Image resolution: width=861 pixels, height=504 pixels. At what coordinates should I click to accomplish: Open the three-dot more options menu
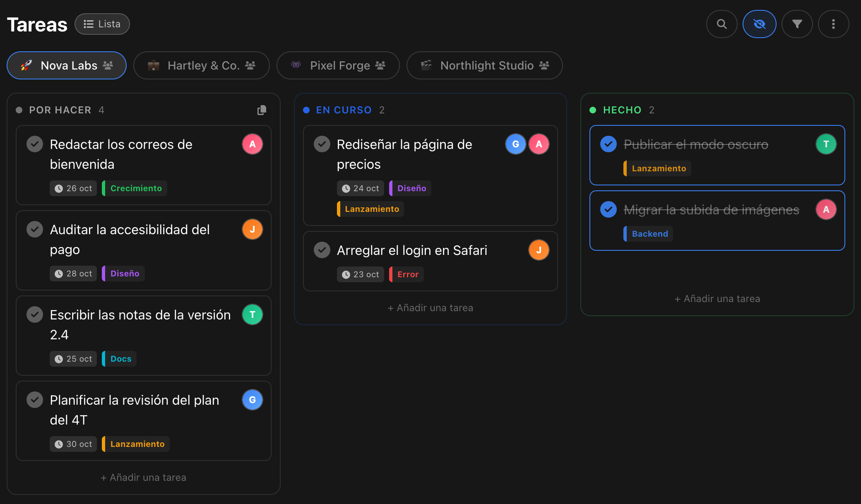coord(833,24)
